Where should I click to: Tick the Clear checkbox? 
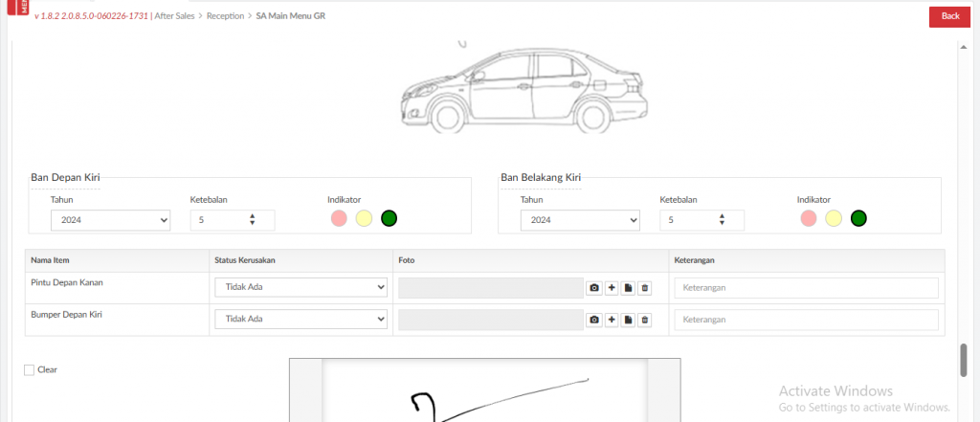pyautogui.click(x=29, y=369)
